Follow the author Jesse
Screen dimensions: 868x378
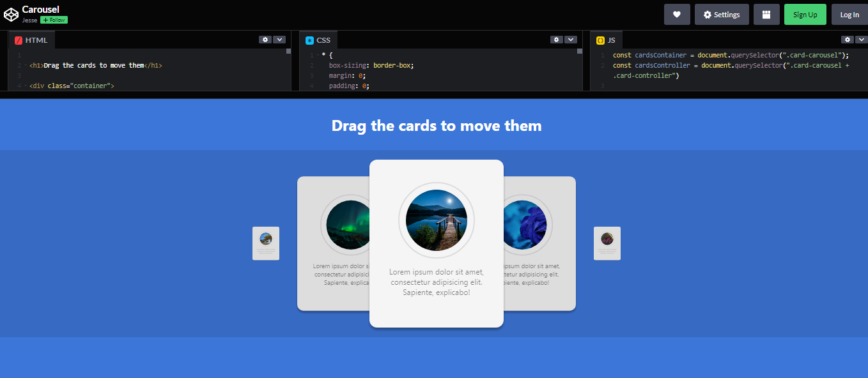pos(53,19)
